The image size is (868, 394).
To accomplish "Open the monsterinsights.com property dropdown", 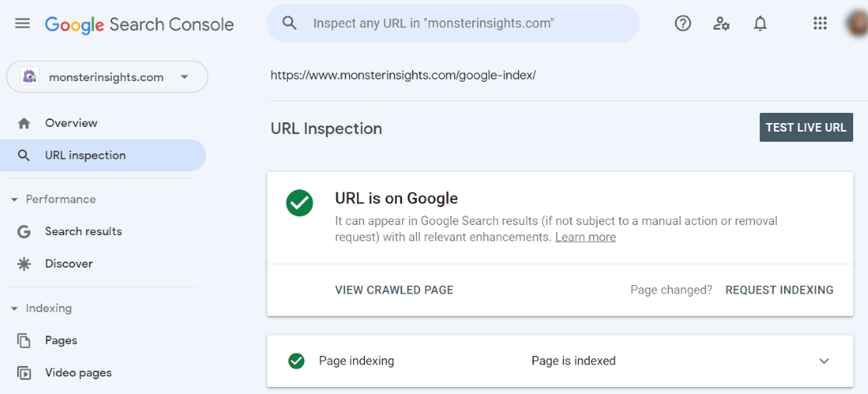I will pos(107,77).
